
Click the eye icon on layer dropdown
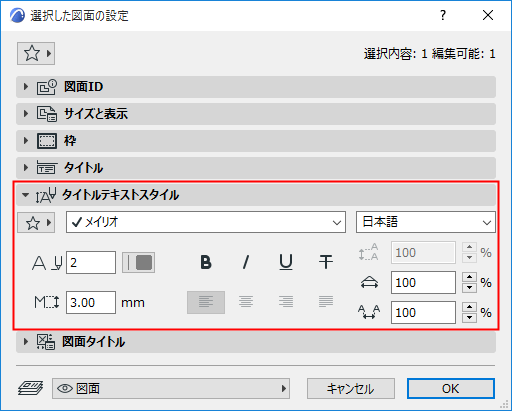65,388
